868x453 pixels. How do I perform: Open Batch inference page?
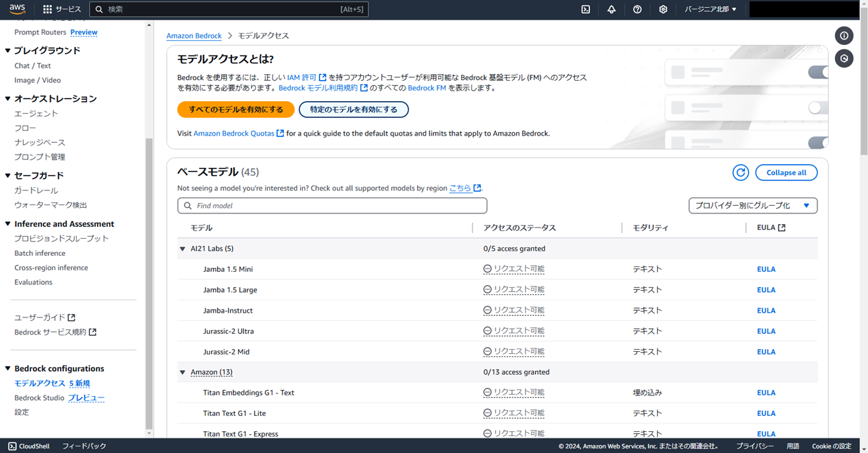coord(40,253)
